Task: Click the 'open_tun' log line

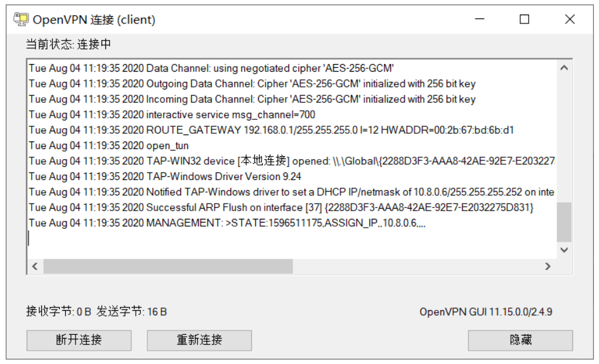Action: [109, 145]
